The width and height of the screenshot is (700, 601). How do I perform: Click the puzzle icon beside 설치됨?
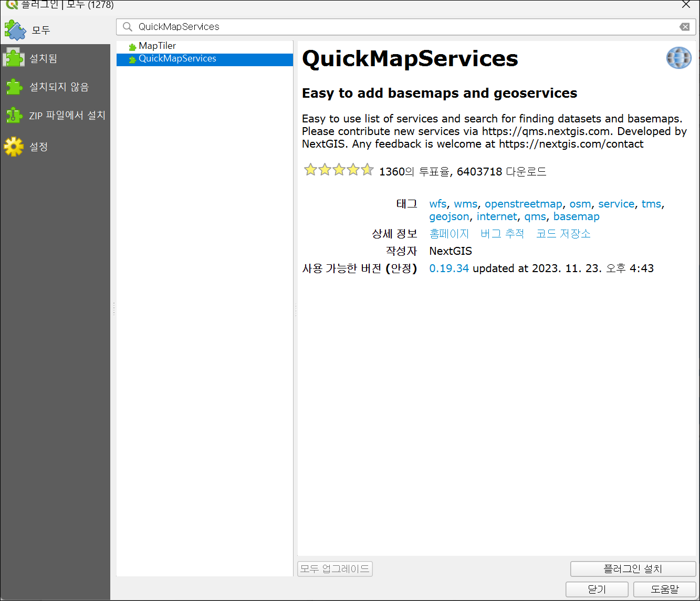pyautogui.click(x=14, y=58)
